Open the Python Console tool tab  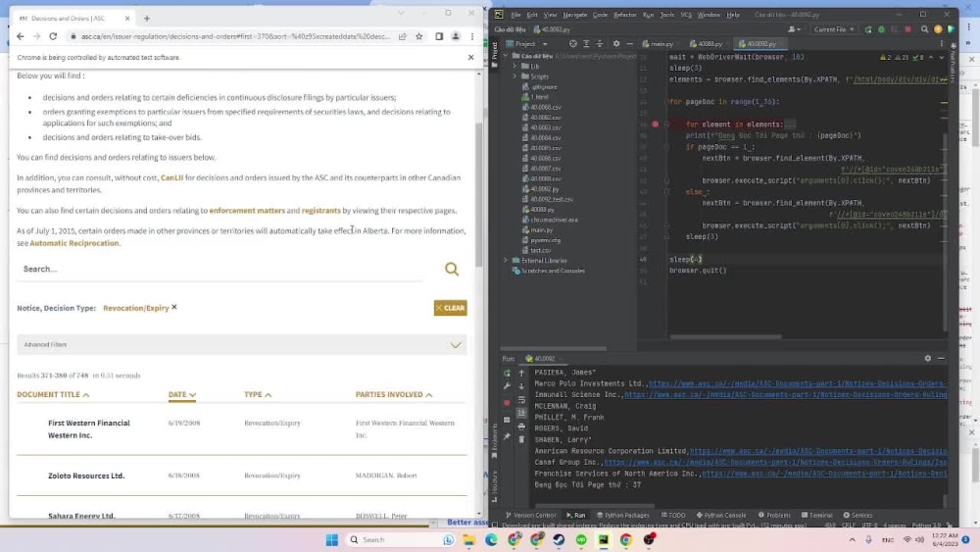[721, 515]
